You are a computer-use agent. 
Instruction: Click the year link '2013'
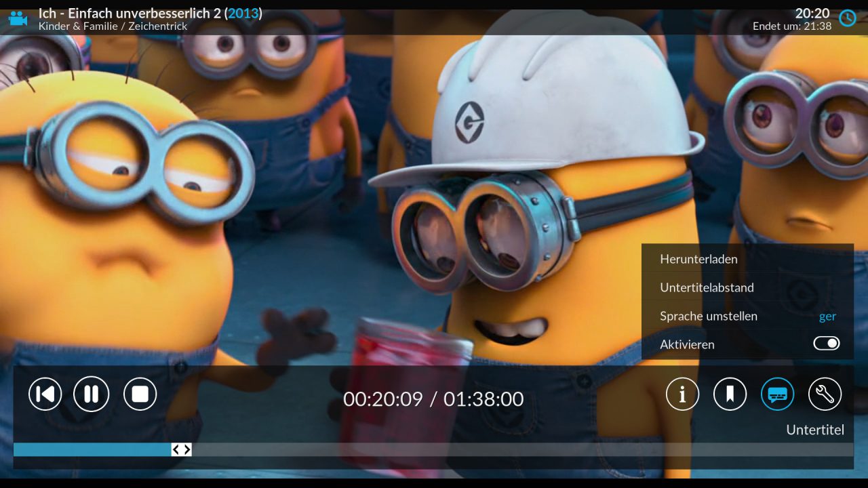243,13
